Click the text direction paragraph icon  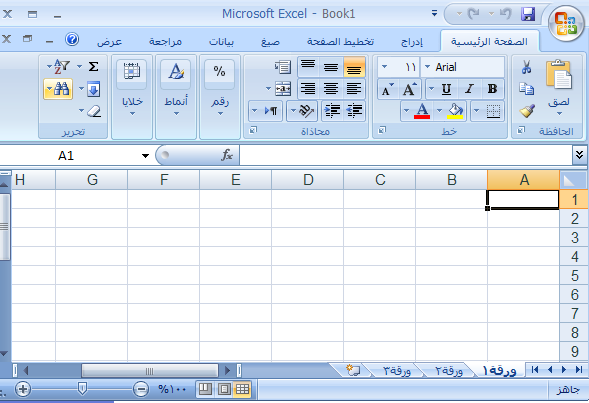click(x=271, y=111)
